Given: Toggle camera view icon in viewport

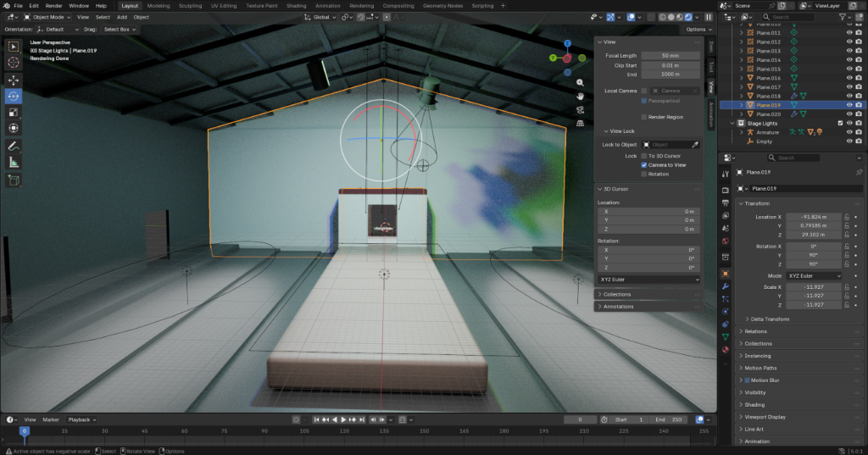Looking at the screenshot, I should pyautogui.click(x=580, y=108).
